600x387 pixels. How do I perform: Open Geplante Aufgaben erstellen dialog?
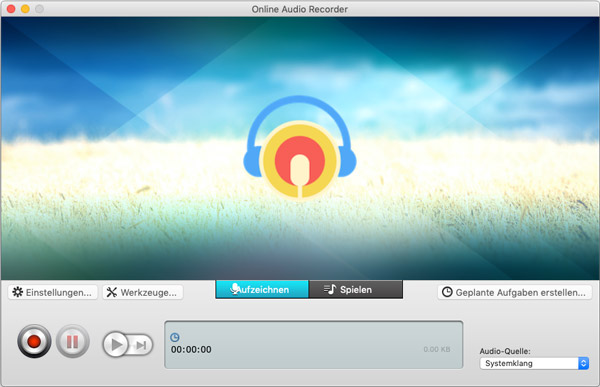514,292
